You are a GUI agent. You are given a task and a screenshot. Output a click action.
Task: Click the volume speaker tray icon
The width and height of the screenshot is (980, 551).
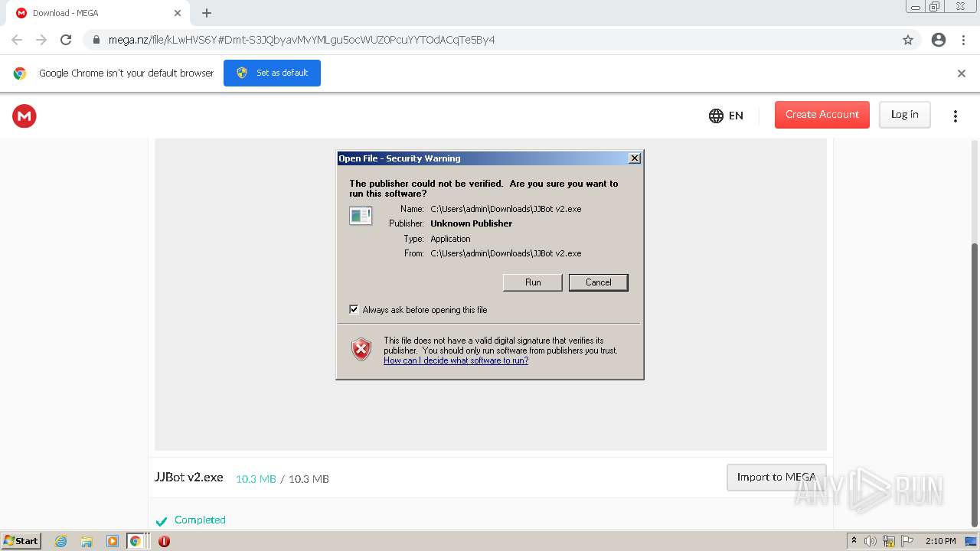(871, 541)
